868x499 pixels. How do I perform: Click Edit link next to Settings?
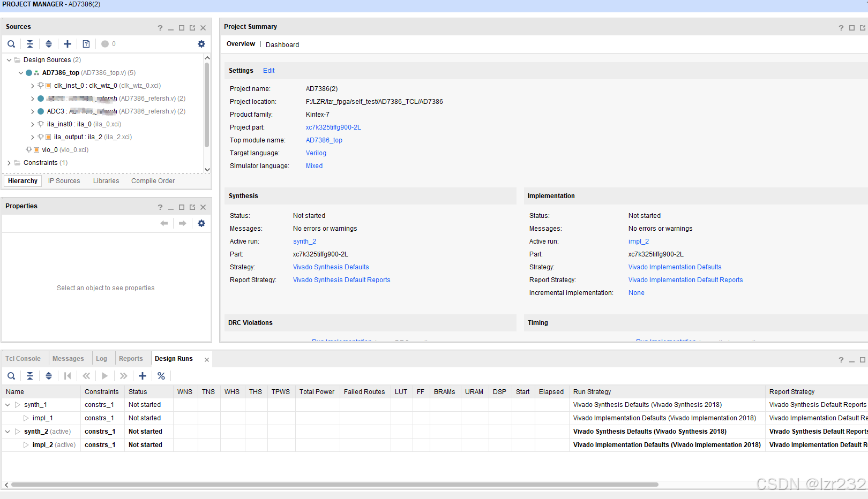269,71
